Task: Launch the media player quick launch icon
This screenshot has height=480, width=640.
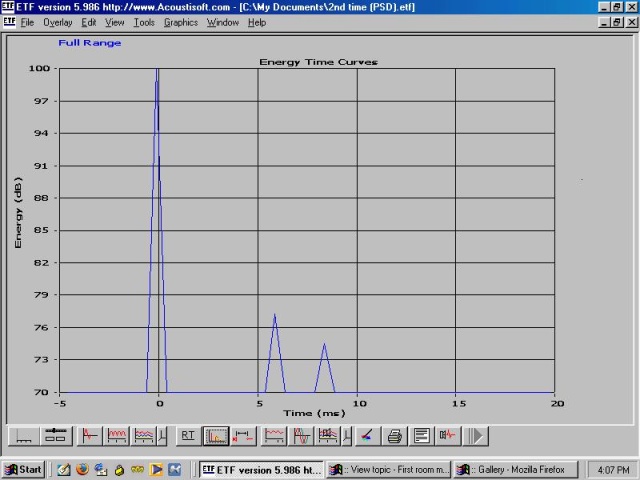Action: tap(156, 470)
